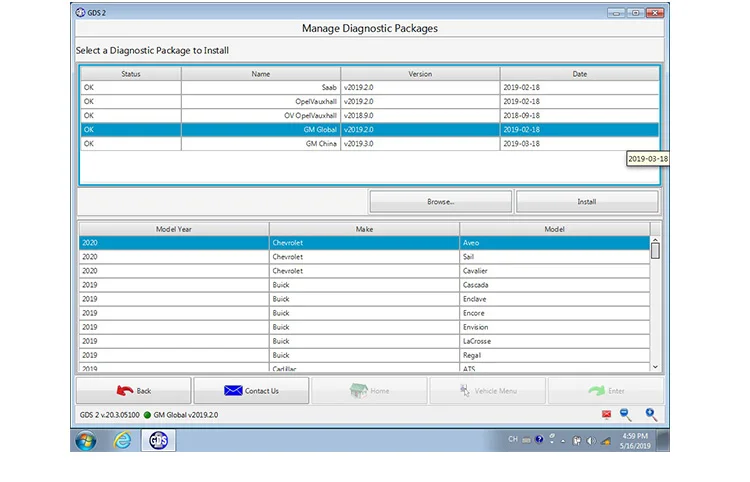Click the Browse... button

pos(441,202)
